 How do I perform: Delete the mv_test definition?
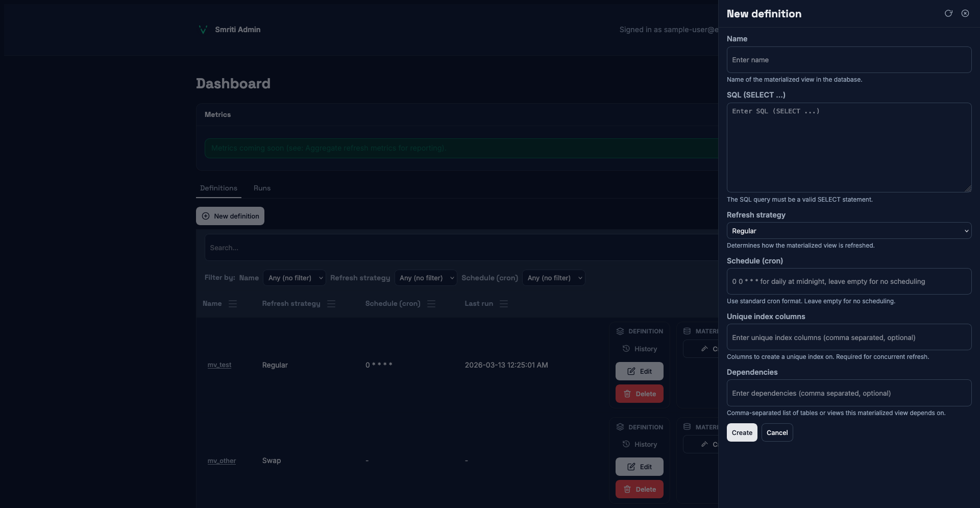[639, 394]
